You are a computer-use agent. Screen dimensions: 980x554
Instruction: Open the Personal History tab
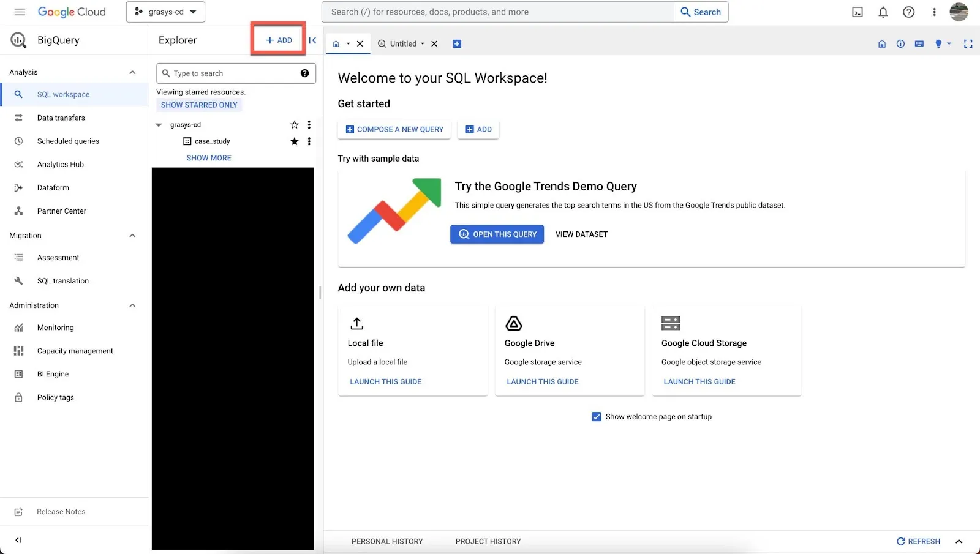pos(387,541)
